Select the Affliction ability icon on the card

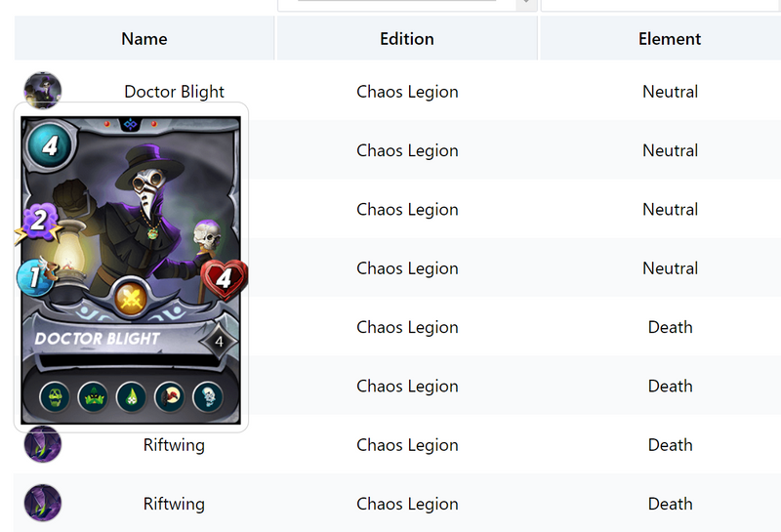coord(55,396)
